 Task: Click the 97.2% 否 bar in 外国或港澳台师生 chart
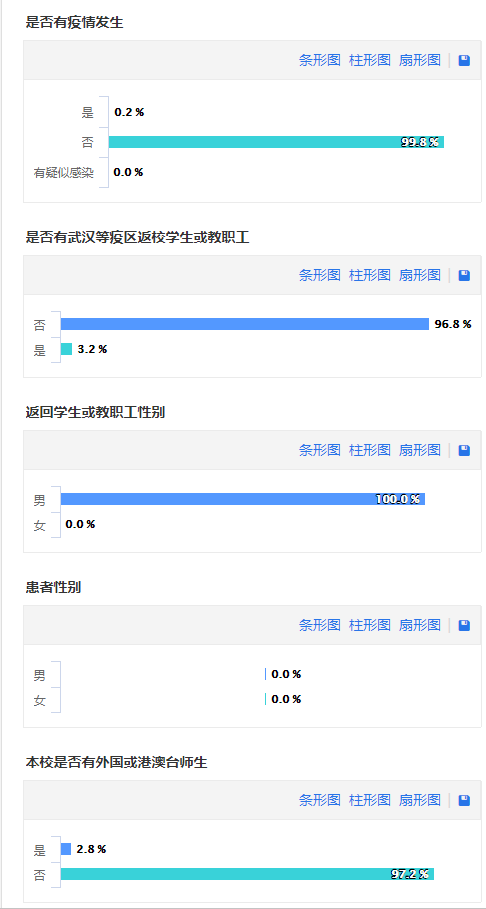pyautogui.click(x=247, y=874)
